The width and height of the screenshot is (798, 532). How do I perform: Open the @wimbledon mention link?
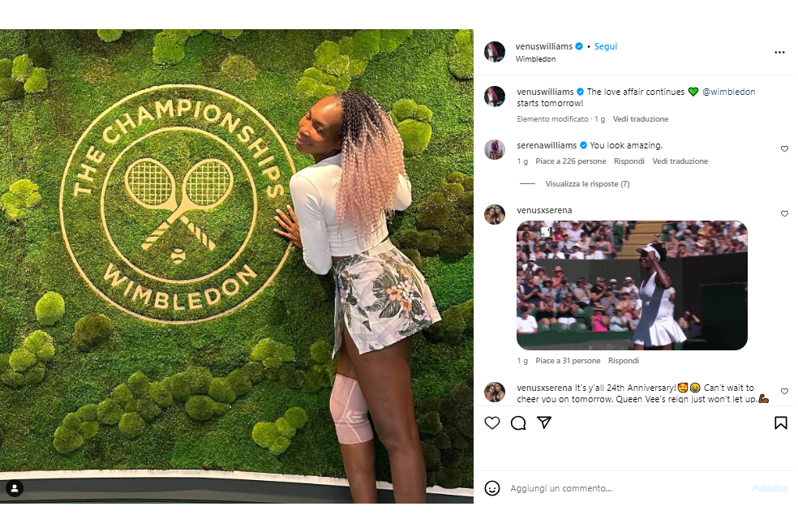point(729,92)
